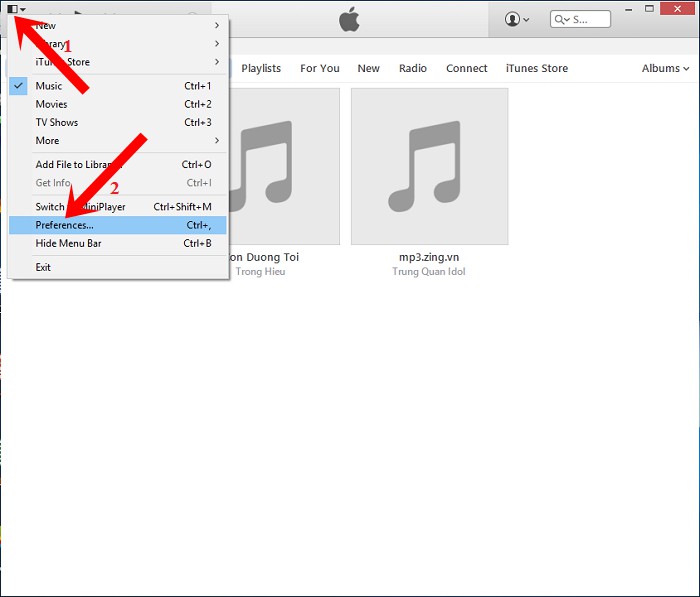Screen dimensions: 700x597
Task: Open the account user icon menu
Action: 512,19
